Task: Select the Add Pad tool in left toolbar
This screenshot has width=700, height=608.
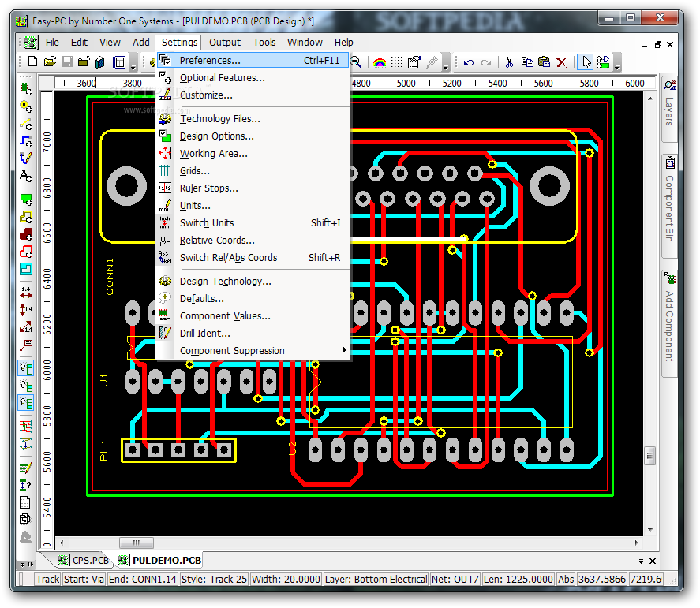Action: (26, 106)
